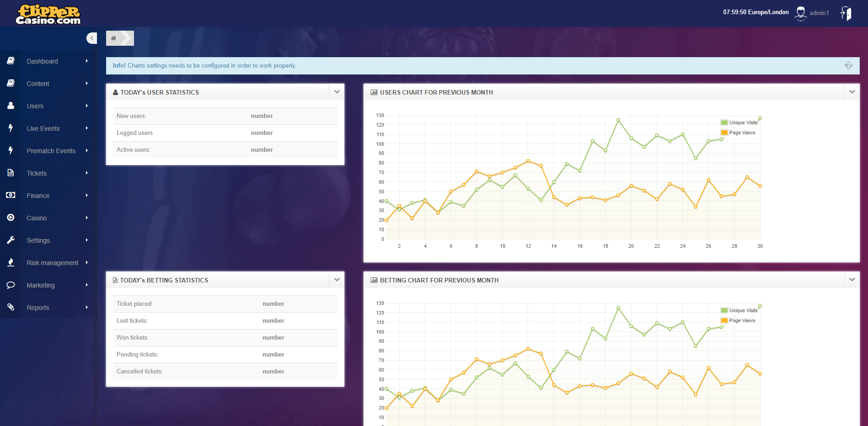Click Unique Visits green legend swatch in users chart
The width and height of the screenshot is (868, 426).
(724, 122)
